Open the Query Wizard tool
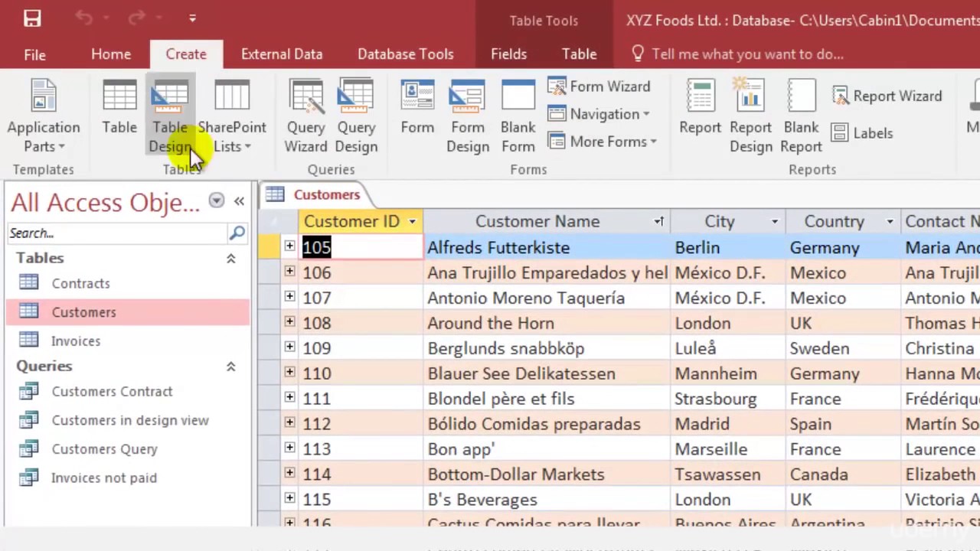This screenshot has height=551, width=980. click(x=305, y=115)
